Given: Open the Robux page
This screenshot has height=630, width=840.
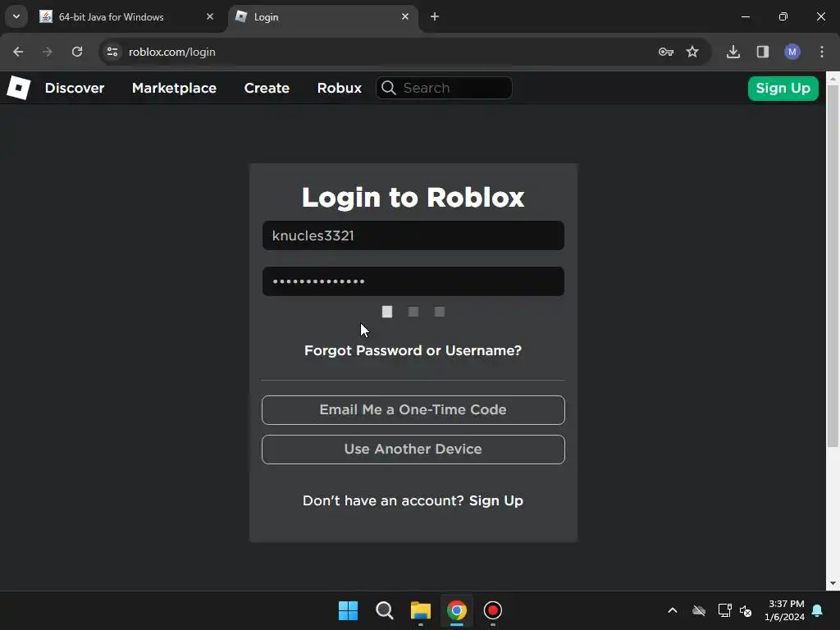Looking at the screenshot, I should [x=339, y=88].
